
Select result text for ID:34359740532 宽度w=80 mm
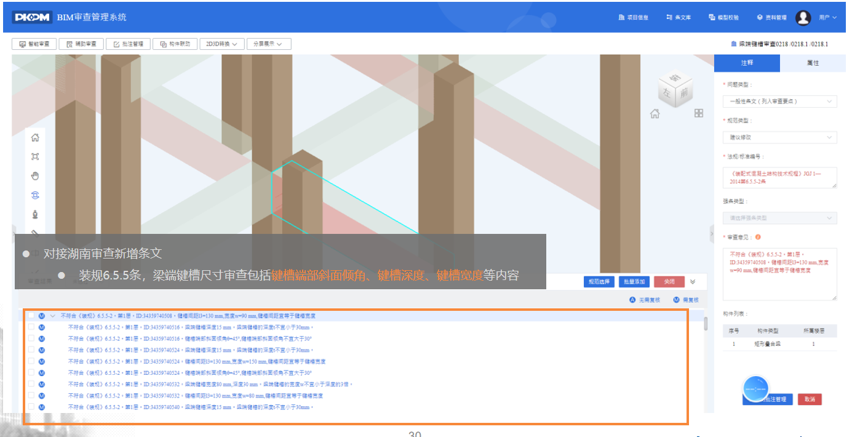(x=196, y=395)
